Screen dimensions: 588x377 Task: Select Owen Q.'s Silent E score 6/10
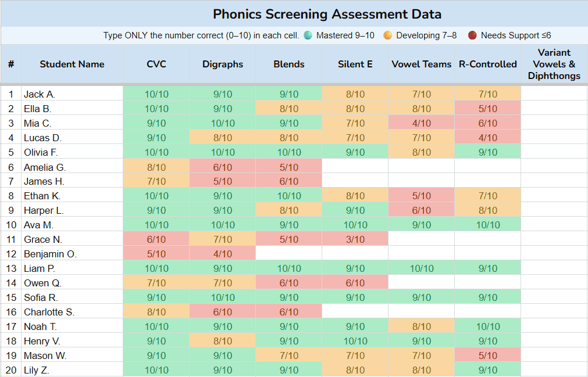click(355, 283)
